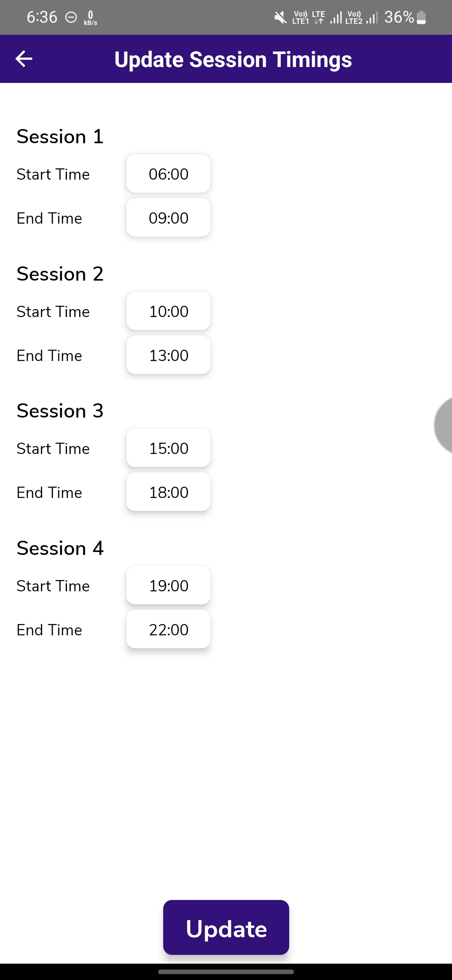Select Session 4 end time 22:00 field
The height and width of the screenshot is (980, 452).
168,629
